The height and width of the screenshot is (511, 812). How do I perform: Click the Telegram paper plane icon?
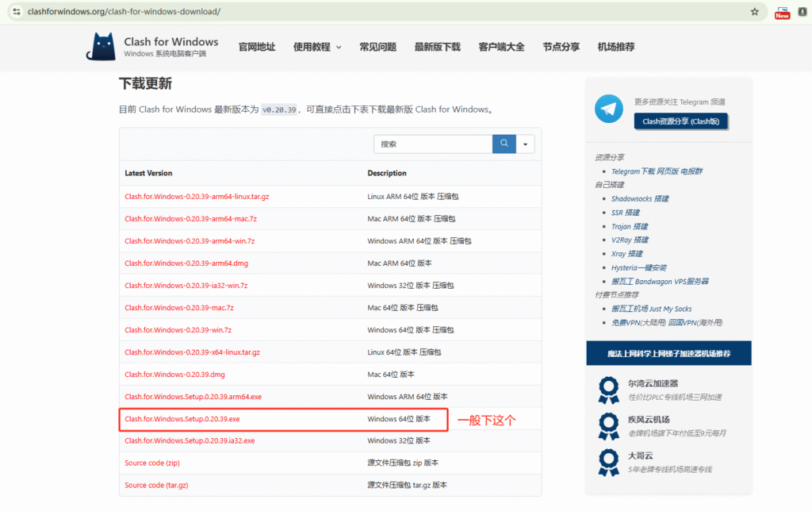click(x=609, y=109)
